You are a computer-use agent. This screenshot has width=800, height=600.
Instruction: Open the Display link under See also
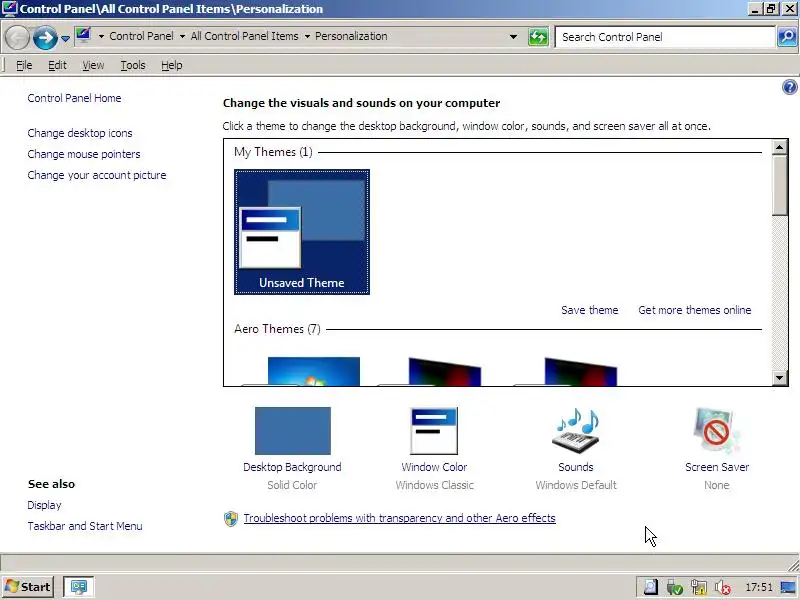coord(44,505)
